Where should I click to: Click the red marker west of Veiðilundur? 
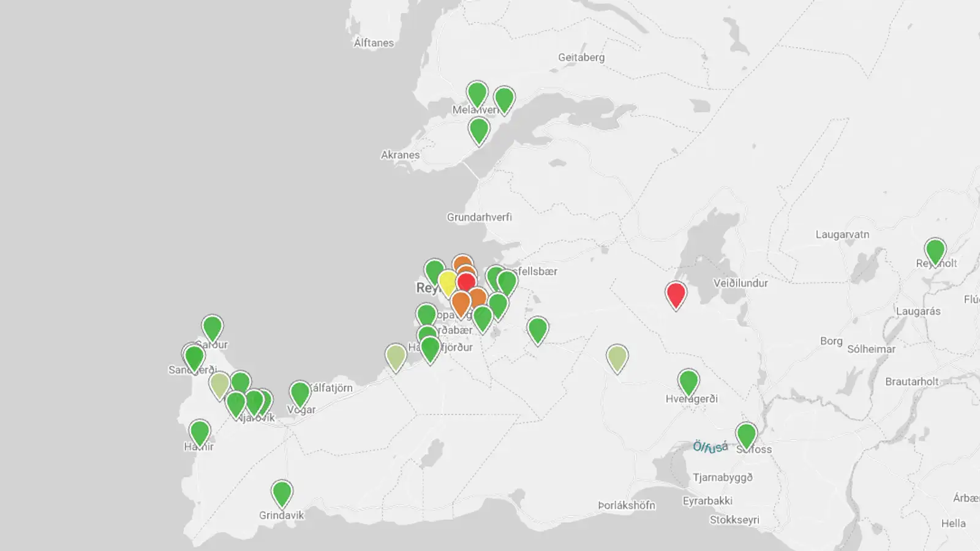coord(676,294)
